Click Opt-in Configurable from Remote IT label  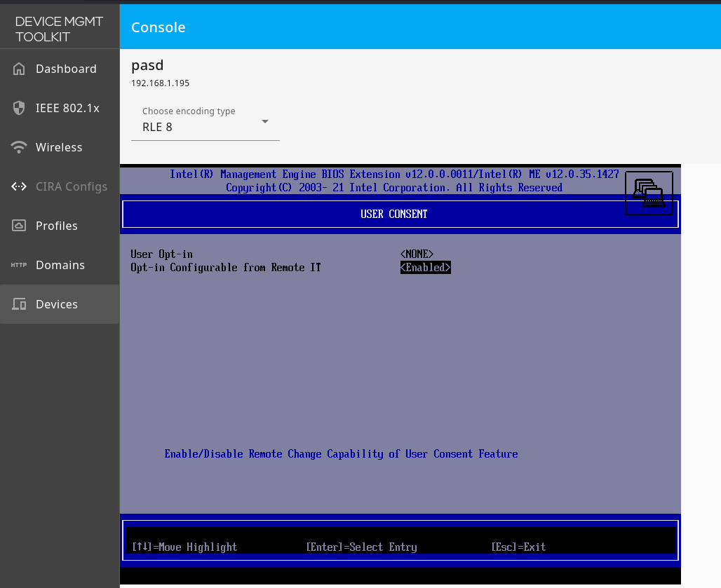pos(225,268)
